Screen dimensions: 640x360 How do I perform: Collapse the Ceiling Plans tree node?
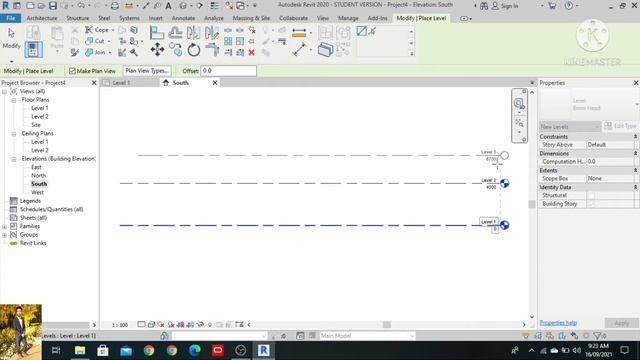click(x=13, y=133)
